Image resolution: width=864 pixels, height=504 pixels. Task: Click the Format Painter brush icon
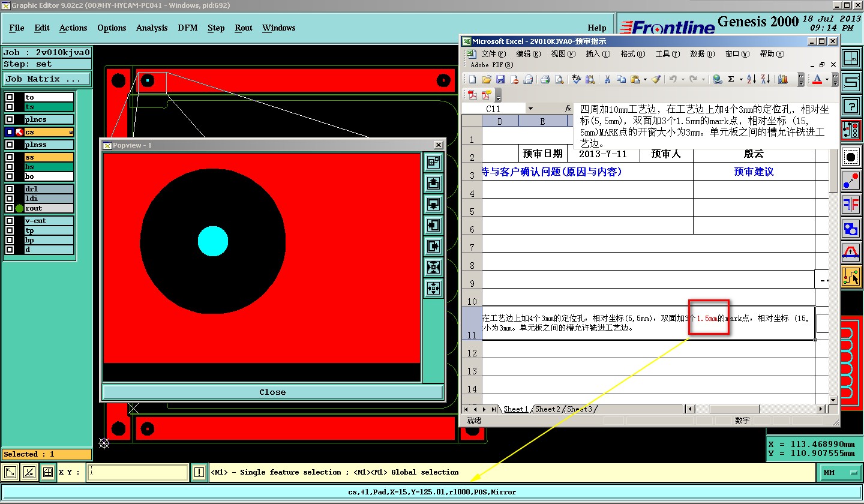click(656, 79)
